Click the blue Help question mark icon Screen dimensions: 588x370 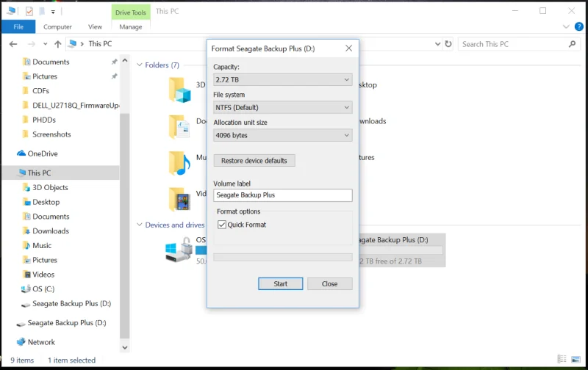(579, 26)
